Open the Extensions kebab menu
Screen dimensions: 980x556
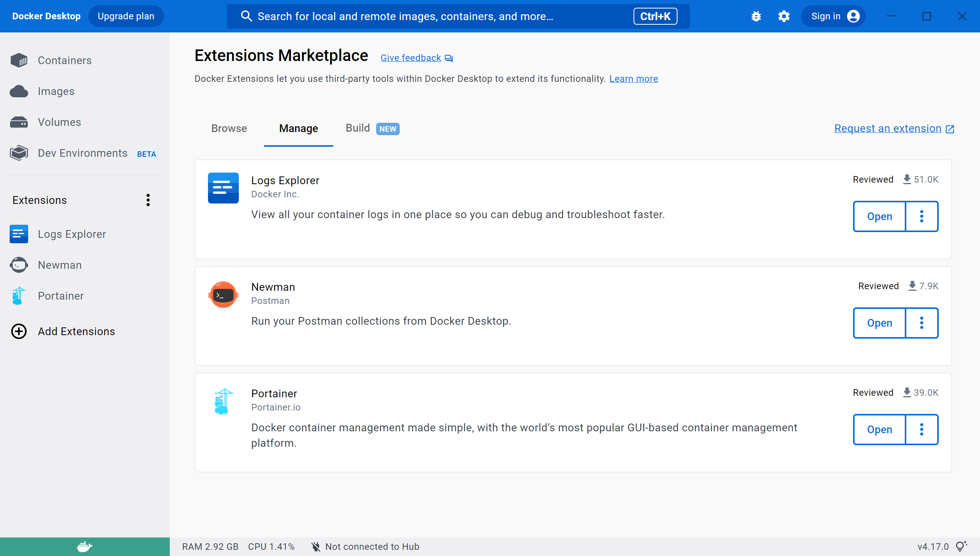148,200
